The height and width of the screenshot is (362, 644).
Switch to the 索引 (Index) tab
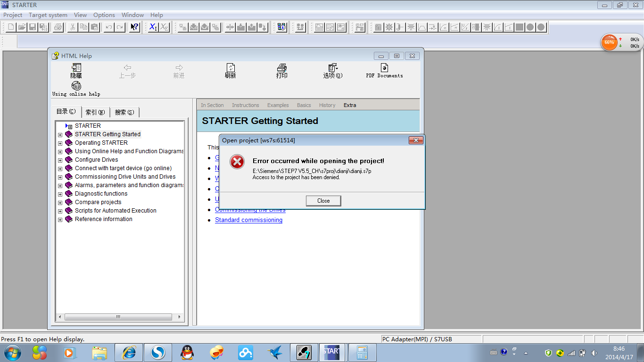95,112
